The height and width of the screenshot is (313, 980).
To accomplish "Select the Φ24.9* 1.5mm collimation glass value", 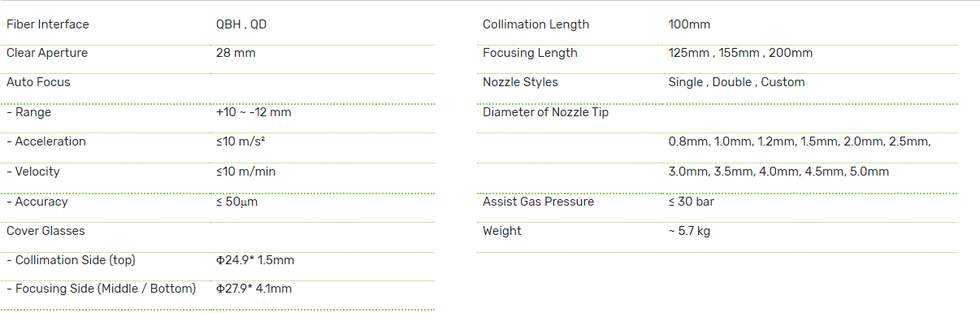I will pos(255,260).
